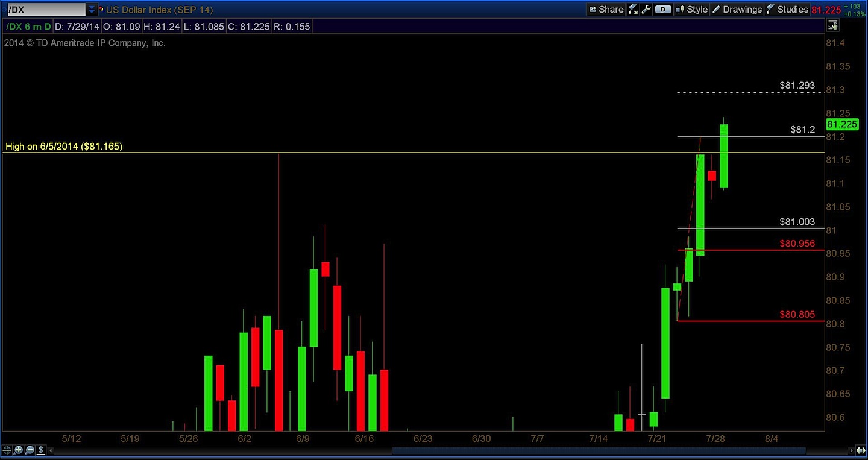Open the Share menu
The width and height of the screenshot is (868, 460).
tap(606, 10)
